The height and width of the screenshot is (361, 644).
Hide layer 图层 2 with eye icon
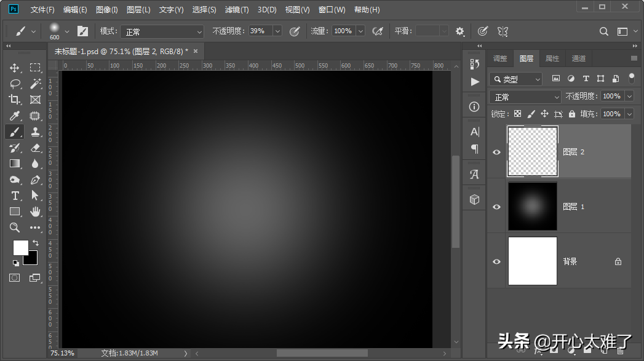tap(497, 152)
